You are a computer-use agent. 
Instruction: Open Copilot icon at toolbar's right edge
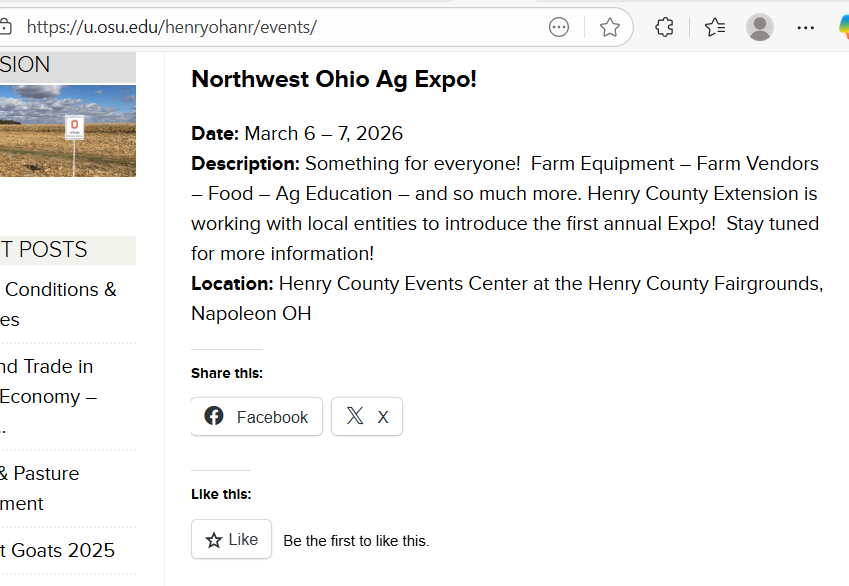pyautogui.click(x=842, y=27)
